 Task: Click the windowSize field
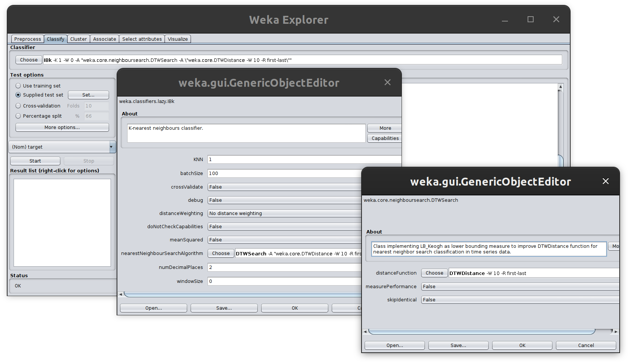pyautogui.click(x=285, y=281)
